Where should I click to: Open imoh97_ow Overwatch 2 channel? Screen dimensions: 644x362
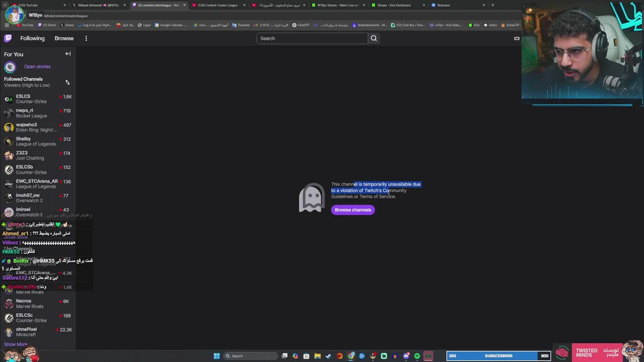[x=38, y=198]
